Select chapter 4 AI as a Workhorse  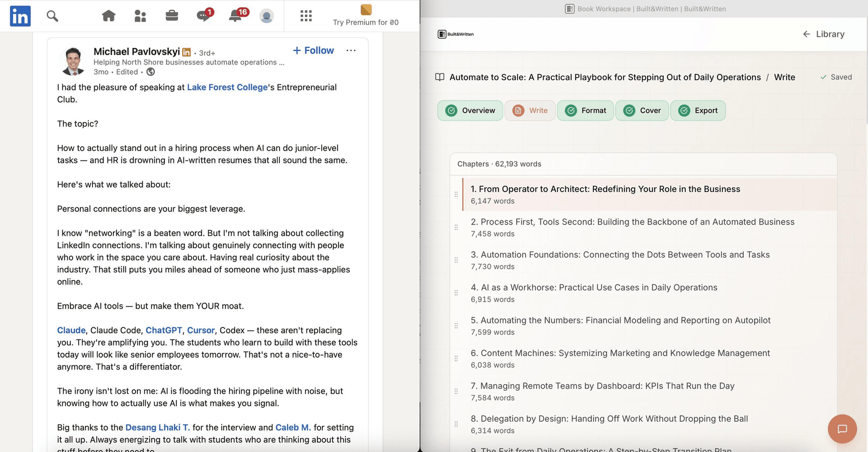point(649,293)
